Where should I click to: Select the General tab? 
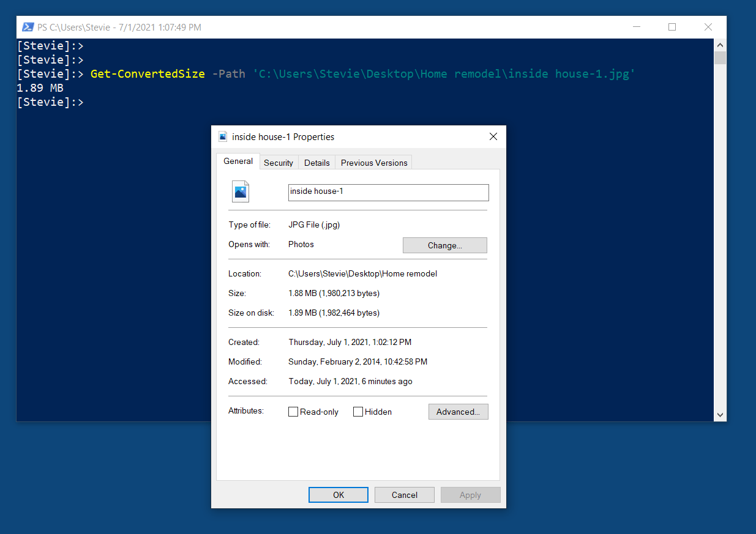click(x=238, y=161)
